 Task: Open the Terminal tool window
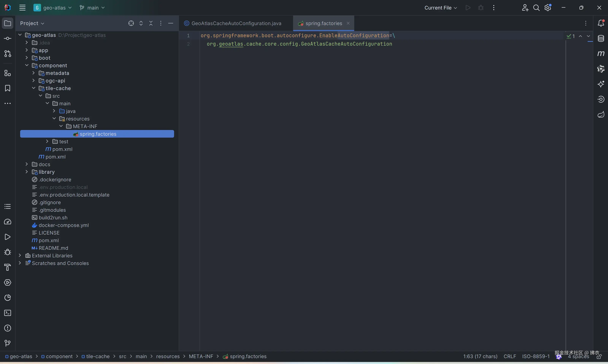pyautogui.click(x=8, y=313)
